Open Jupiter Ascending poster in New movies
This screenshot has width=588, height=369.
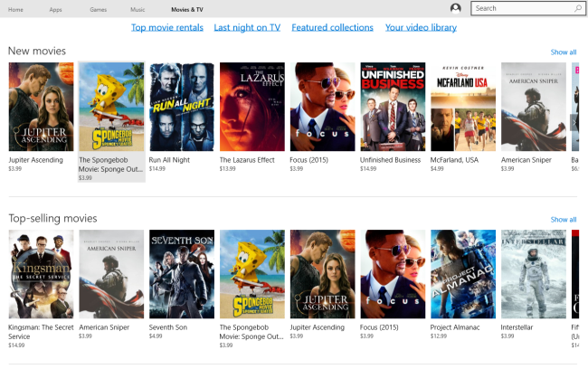coord(42,107)
